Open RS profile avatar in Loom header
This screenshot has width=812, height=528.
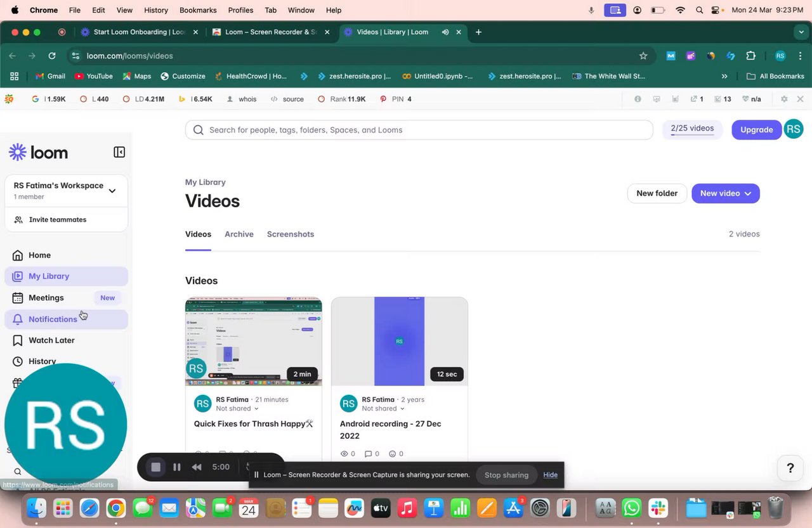(x=794, y=129)
